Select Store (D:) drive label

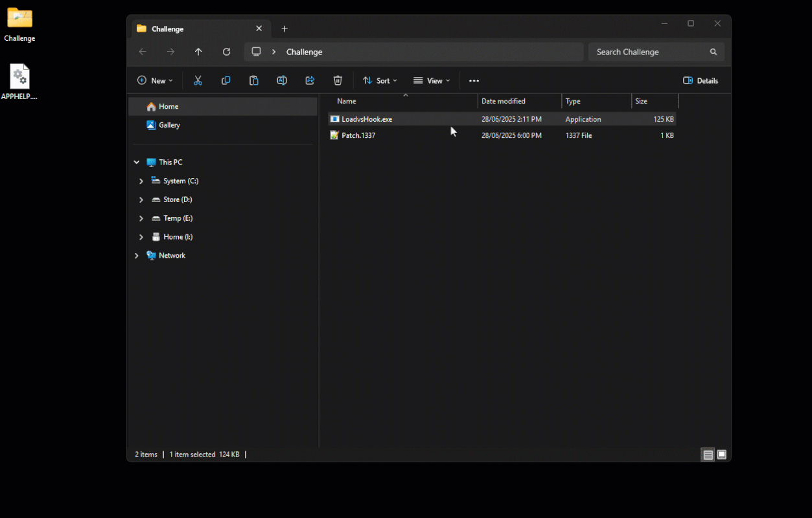178,200
